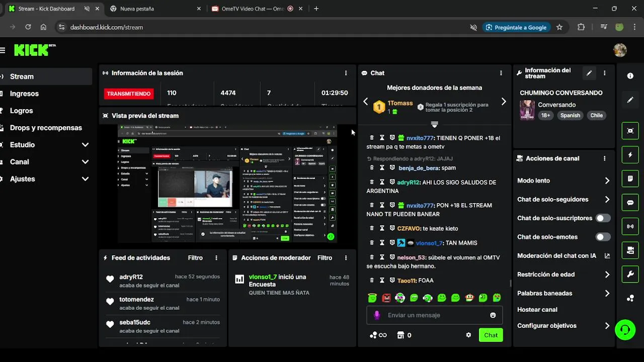Open Chat panel three-dot menu
Screen dimensions: 644x362
pyautogui.click(x=501, y=73)
